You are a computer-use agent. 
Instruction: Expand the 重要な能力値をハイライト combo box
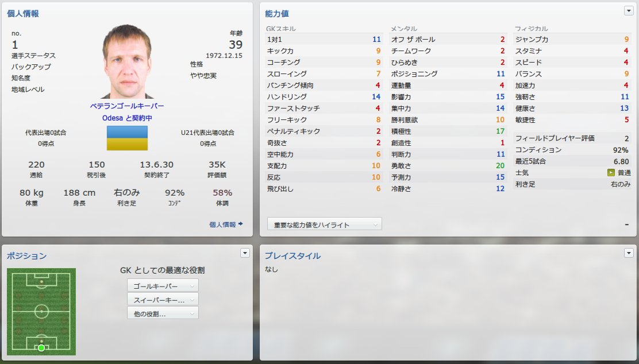325,224
